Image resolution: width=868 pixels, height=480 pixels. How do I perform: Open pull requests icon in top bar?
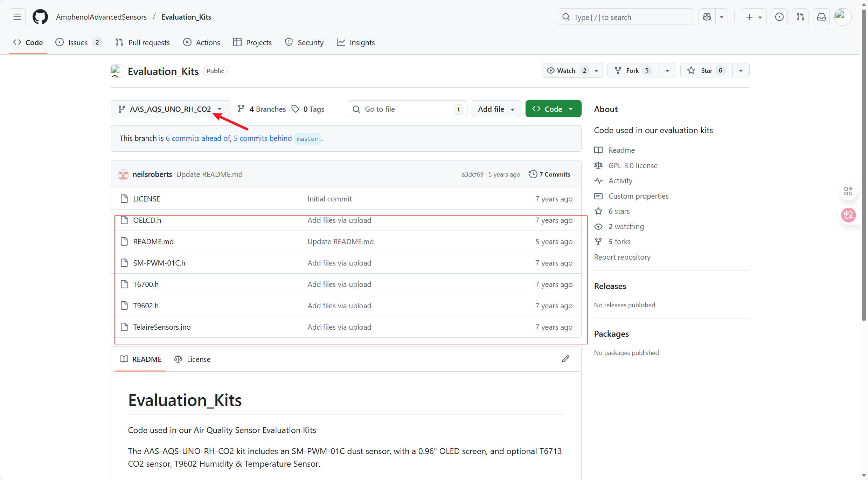(800, 17)
